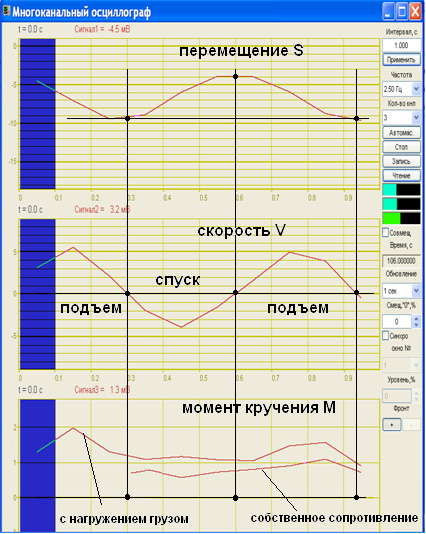Image resolution: width=426 pixels, height=534 pixels.
Task: Click the Время field showing 106.000000
Action: point(401,261)
